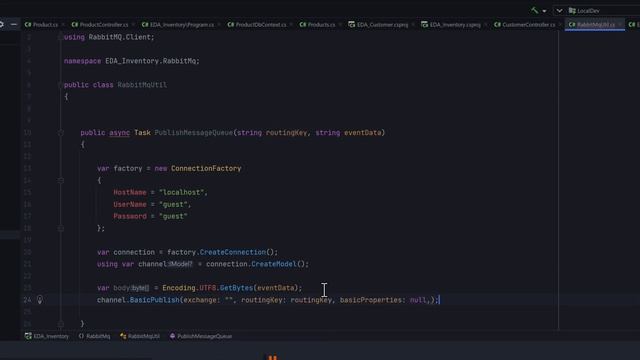Collapse the ConnectionFactory initializer fold on line 14
The image size is (640, 360).
pyautogui.click(x=60, y=180)
